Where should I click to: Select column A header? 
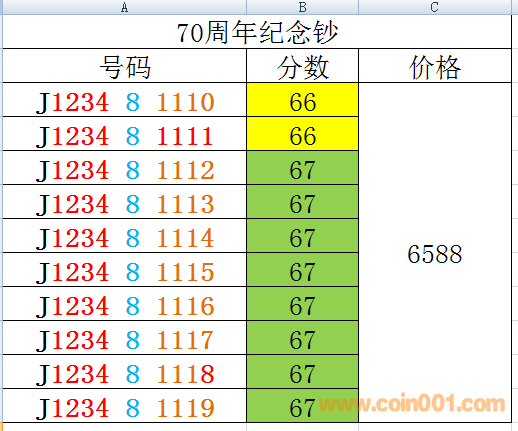pyautogui.click(x=124, y=7)
